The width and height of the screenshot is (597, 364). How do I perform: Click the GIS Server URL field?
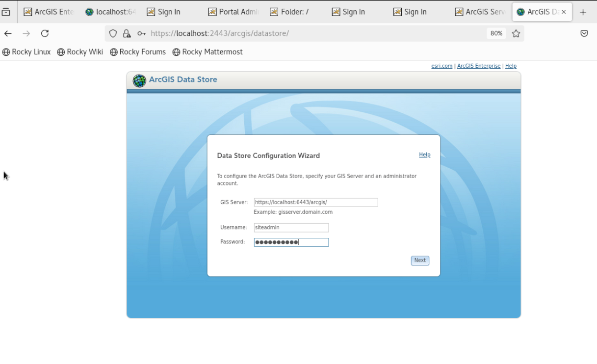[x=316, y=202]
